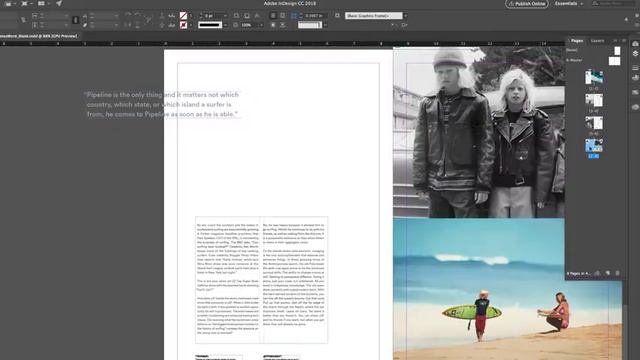Image resolution: width=640 pixels, height=360 pixels.
Task: Select the second spread thumbnail in the Pages panel
Action: 594,100
